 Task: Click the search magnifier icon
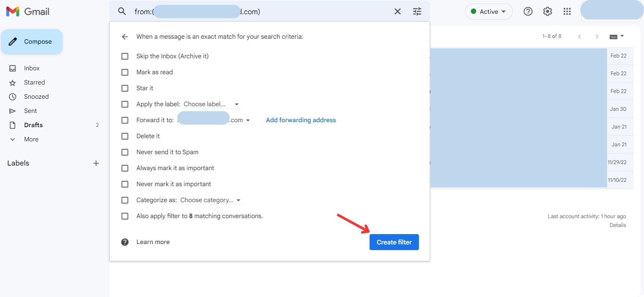(x=122, y=11)
